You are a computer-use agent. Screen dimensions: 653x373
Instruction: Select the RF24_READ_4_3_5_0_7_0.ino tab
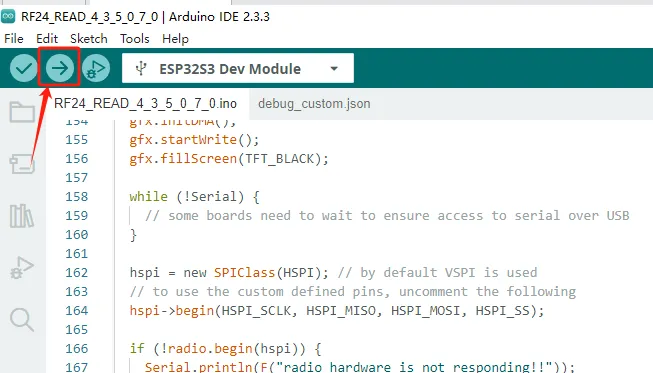145,104
